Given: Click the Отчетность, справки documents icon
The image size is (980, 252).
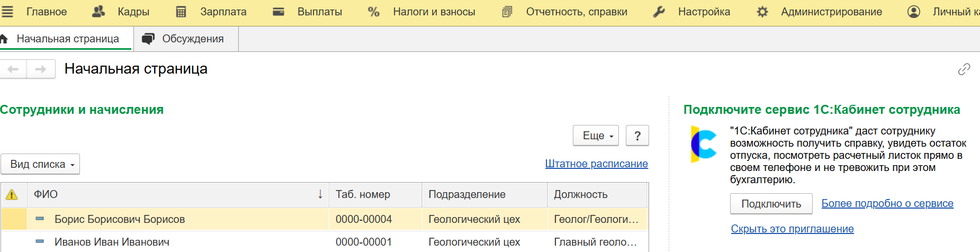Looking at the screenshot, I should pos(507,12).
